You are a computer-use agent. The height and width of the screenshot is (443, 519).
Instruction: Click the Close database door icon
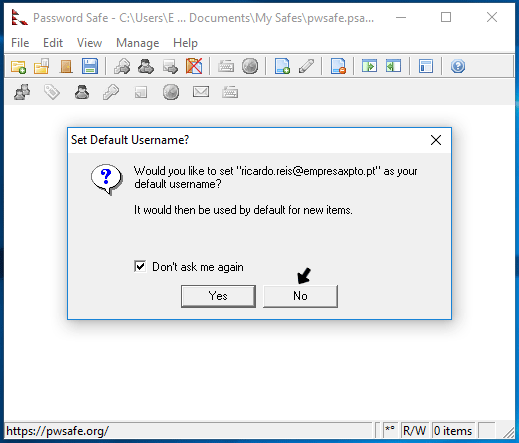(66, 66)
